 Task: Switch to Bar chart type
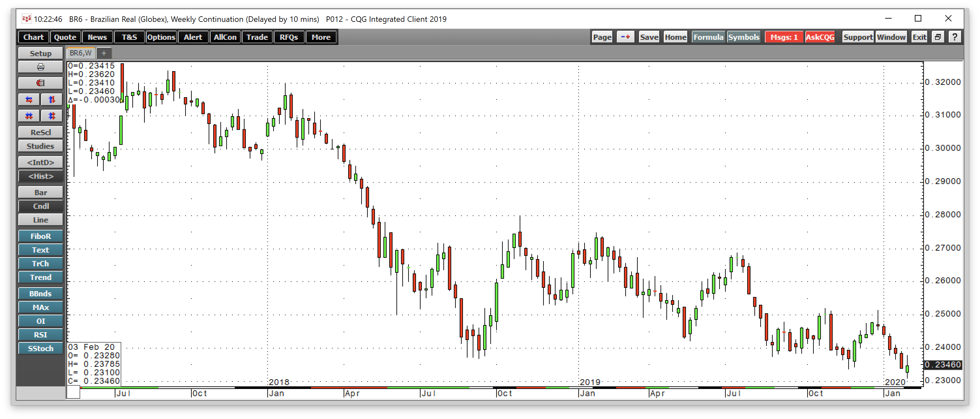pyautogui.click(x=40, y=192)
